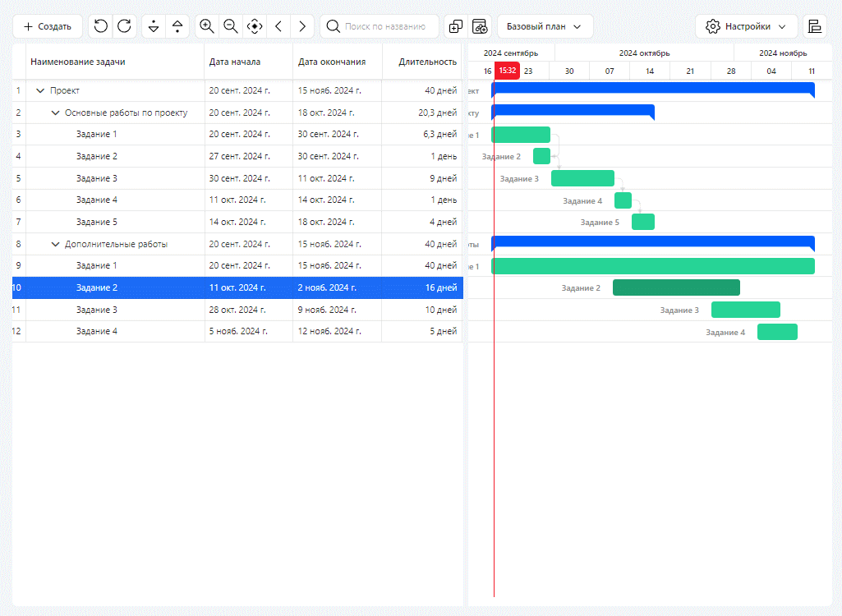Zoom out the Gantt chart
Screen dimensions: 842x616
pos(230,26)
